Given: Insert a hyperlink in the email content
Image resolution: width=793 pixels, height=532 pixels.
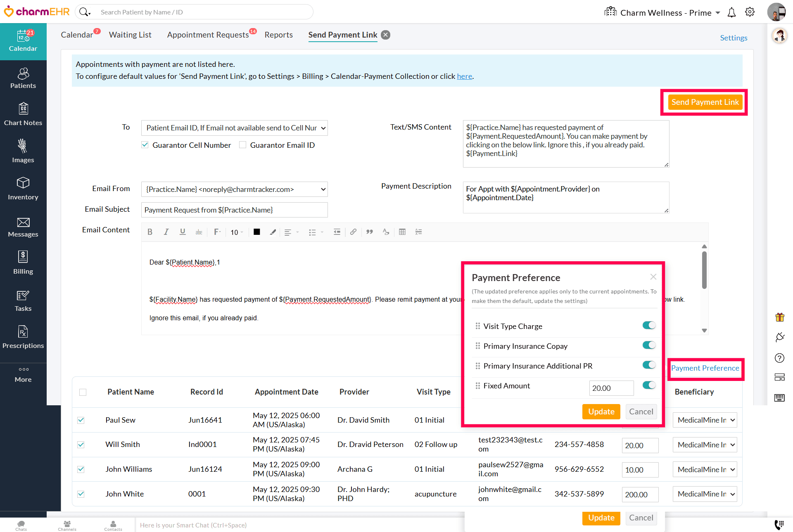Looking at the screenshot, I should (353, 232).
